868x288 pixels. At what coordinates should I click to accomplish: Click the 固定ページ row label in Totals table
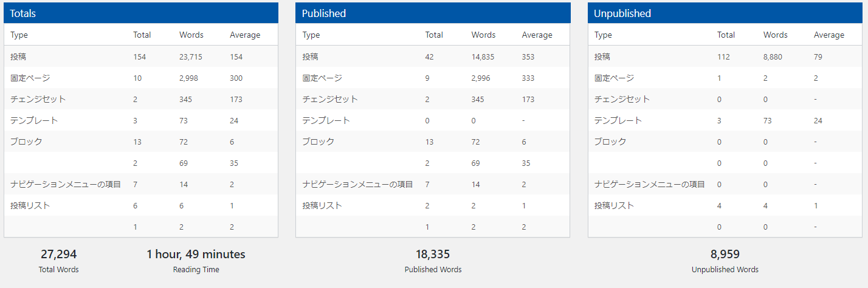[30, 78]
